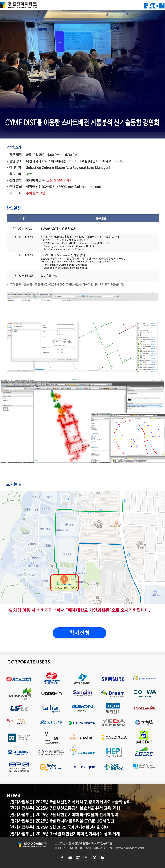Click the DOHWA logo

coord(145,693)
